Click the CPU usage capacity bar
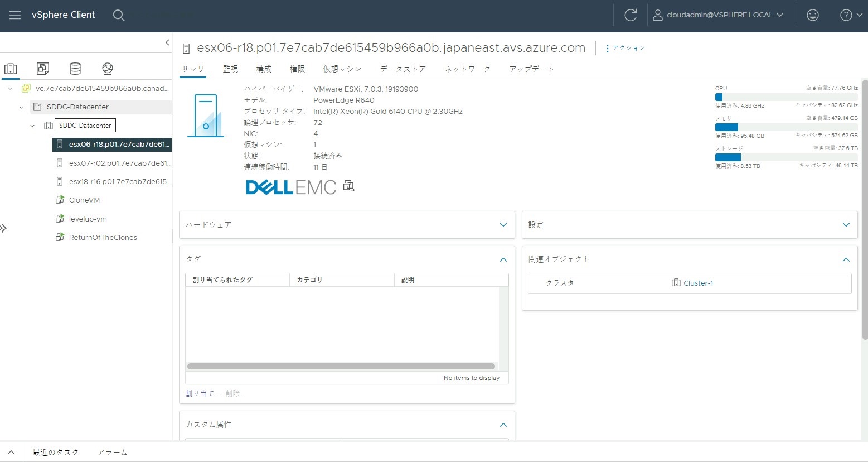 pos(786,97)
